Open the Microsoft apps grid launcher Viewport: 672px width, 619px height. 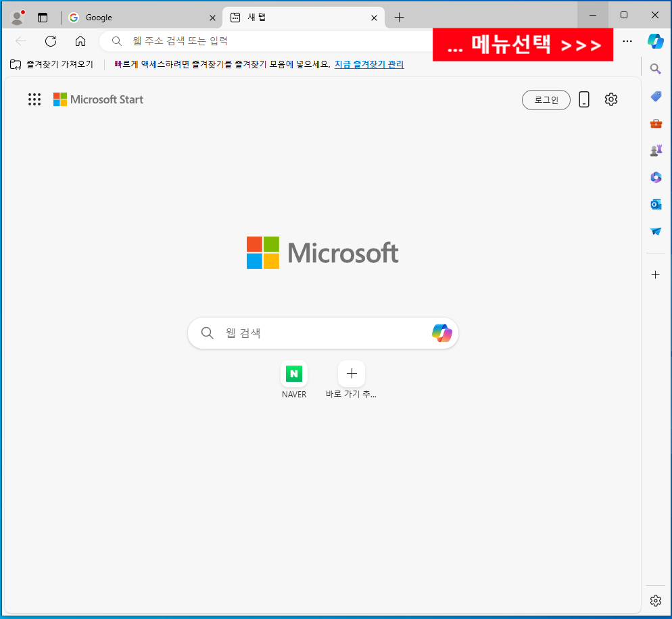(x=34, y=99)
